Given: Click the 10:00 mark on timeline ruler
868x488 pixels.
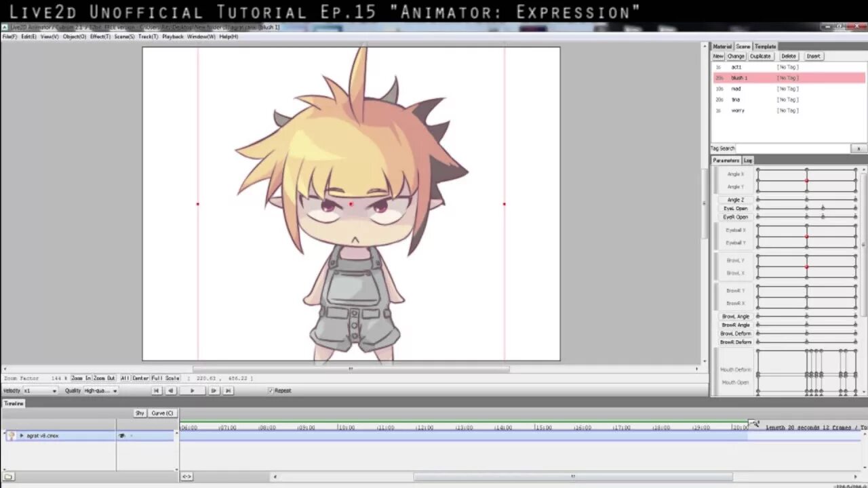Looking at the screenshot, I should coord(347,428).
